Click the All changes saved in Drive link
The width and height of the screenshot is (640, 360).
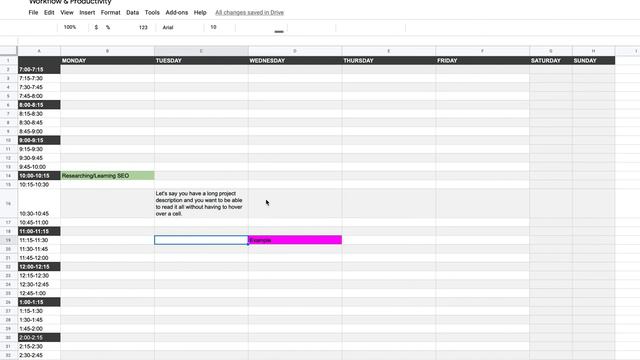(249, 13)
